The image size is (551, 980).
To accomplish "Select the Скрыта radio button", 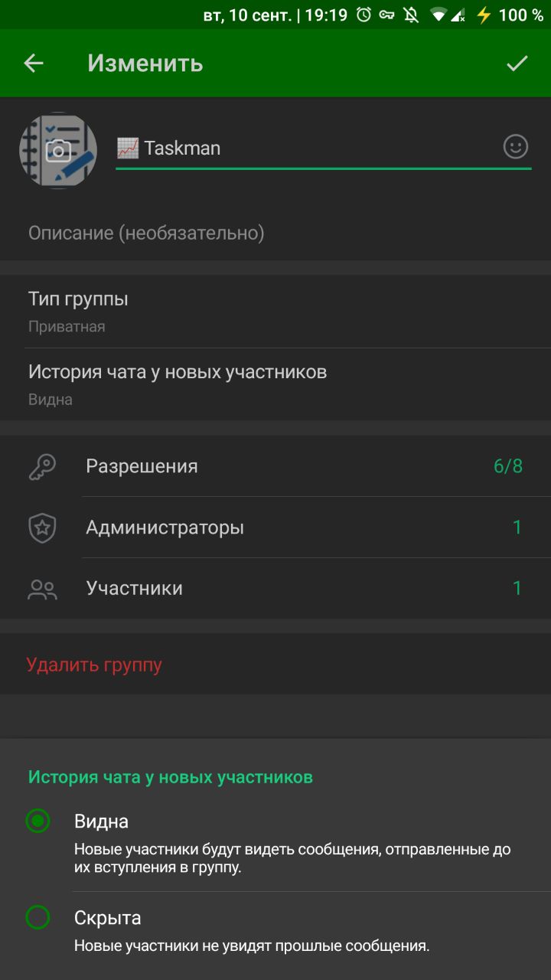I will (x=37, y=917).
